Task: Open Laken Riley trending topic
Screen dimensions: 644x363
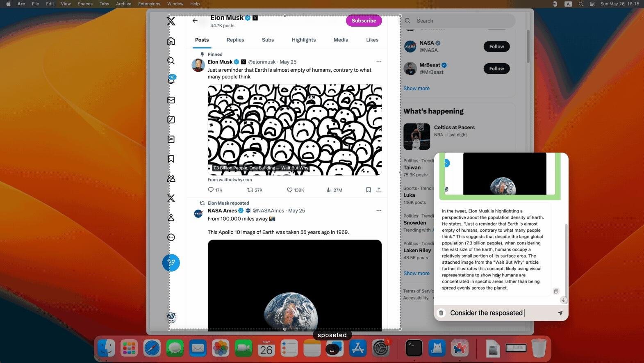Action: pyautogui.click(x=417, y=250)
